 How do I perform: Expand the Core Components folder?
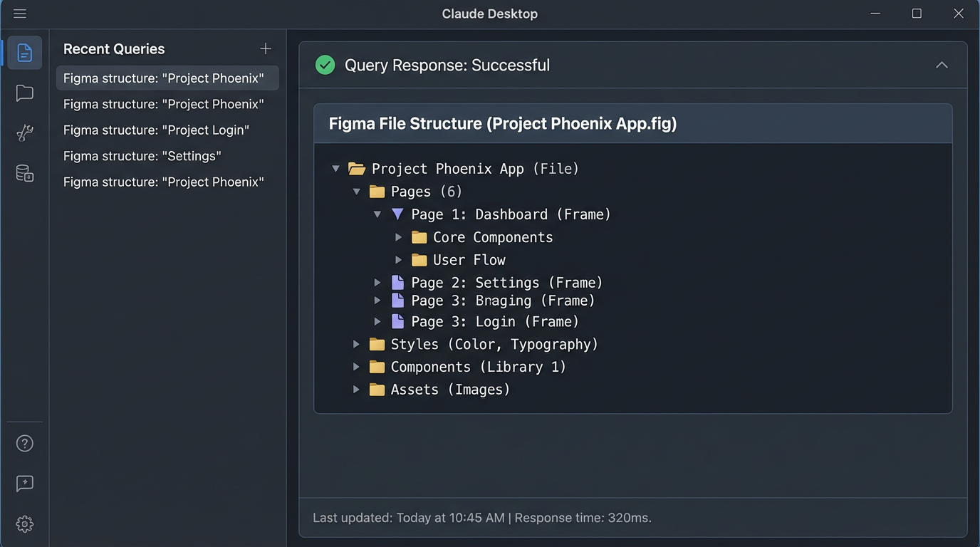[x=398, y=236]
